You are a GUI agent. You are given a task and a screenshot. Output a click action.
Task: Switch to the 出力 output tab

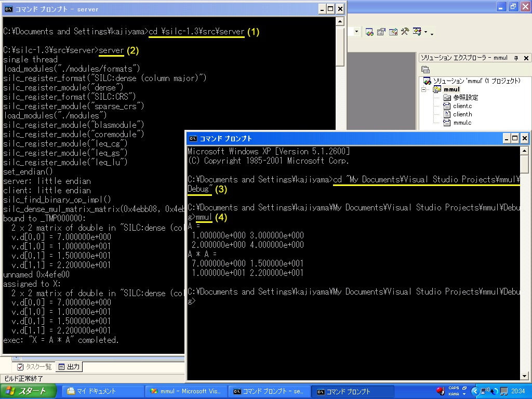tap(69, 366)
